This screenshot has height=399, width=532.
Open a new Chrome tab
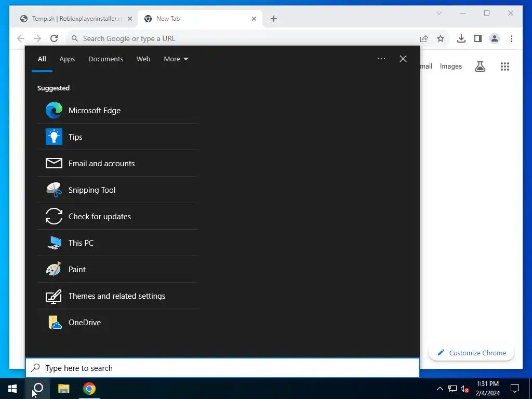273,19
